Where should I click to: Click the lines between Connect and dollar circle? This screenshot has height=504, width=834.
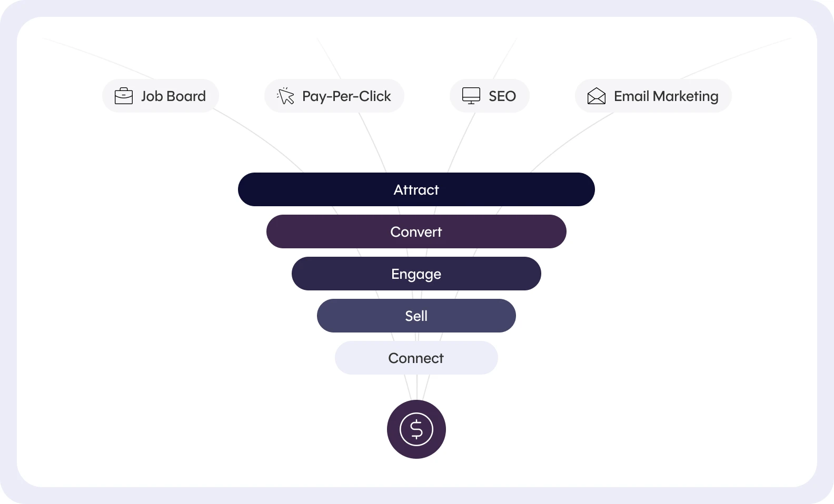coord(416,387)
